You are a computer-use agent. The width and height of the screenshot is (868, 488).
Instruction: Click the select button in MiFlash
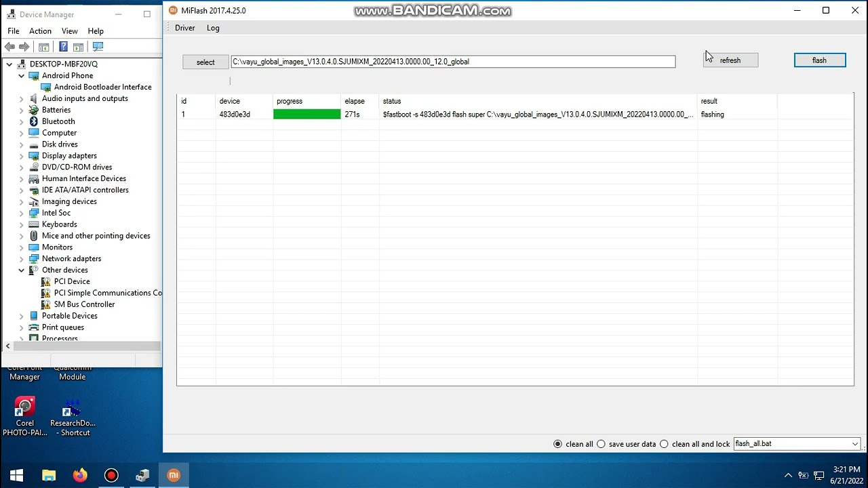tap(205, 62)
